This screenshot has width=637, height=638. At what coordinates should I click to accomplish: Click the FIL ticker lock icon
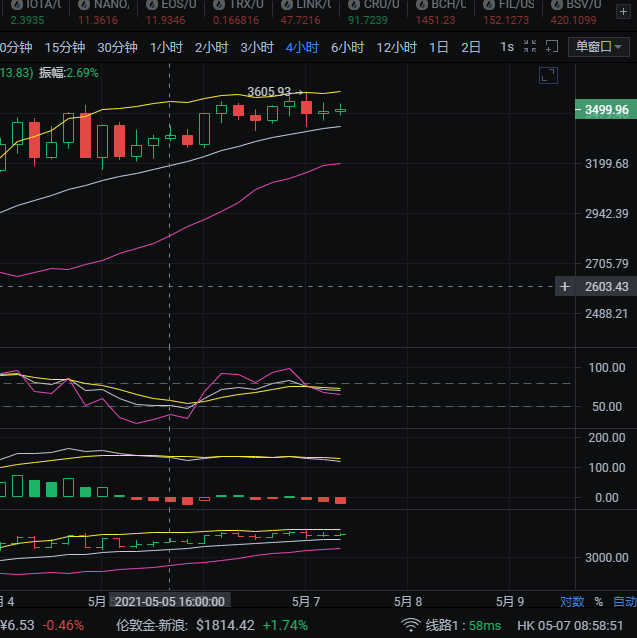tap(488, 5)
